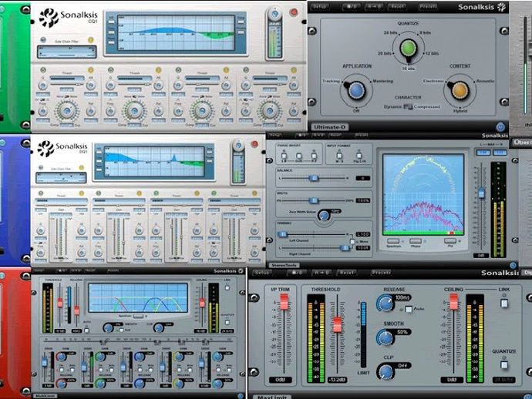Click the Spectrum button under MultiLimit display

138,317
